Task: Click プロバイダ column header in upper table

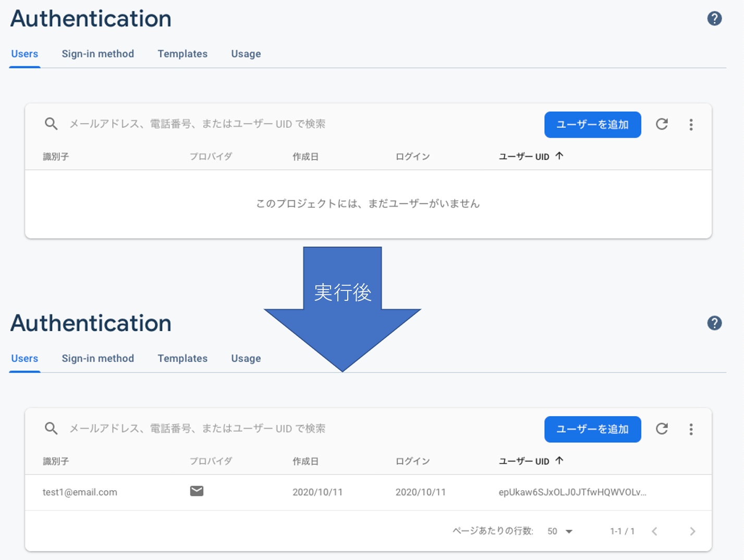Action: 211,156
